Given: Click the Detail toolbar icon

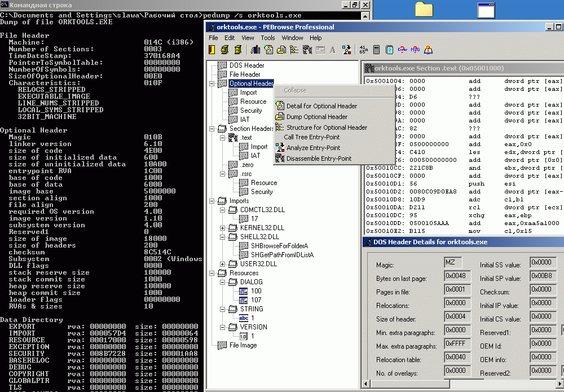Looking at the screenshot, I should (x=268, y=50).
